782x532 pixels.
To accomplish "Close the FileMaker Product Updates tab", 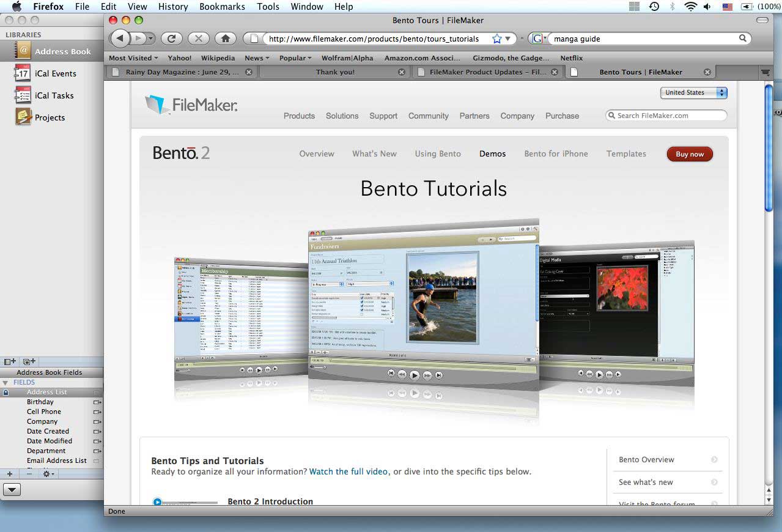I will [x=555, y=72].
